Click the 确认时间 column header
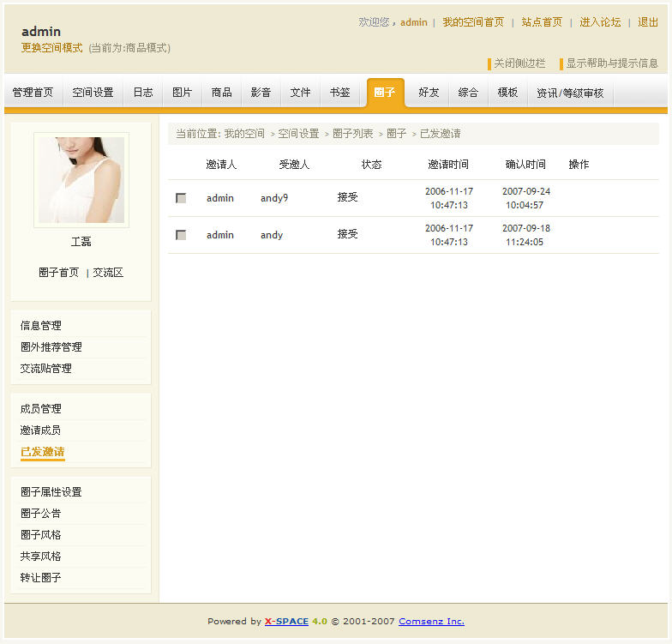Screen dimensions: 672x644 (525, 165)
